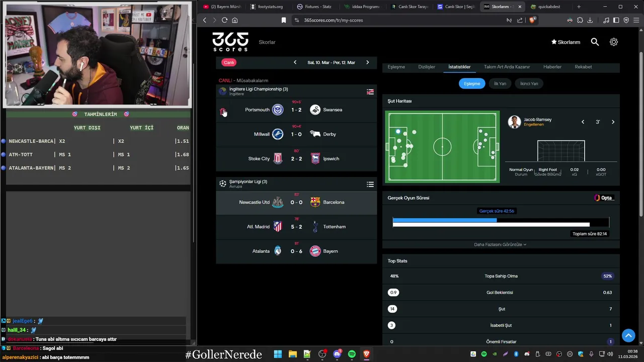
Task: Click the delete icon beside Portsmouth match
Action: (x=223, y=112)
